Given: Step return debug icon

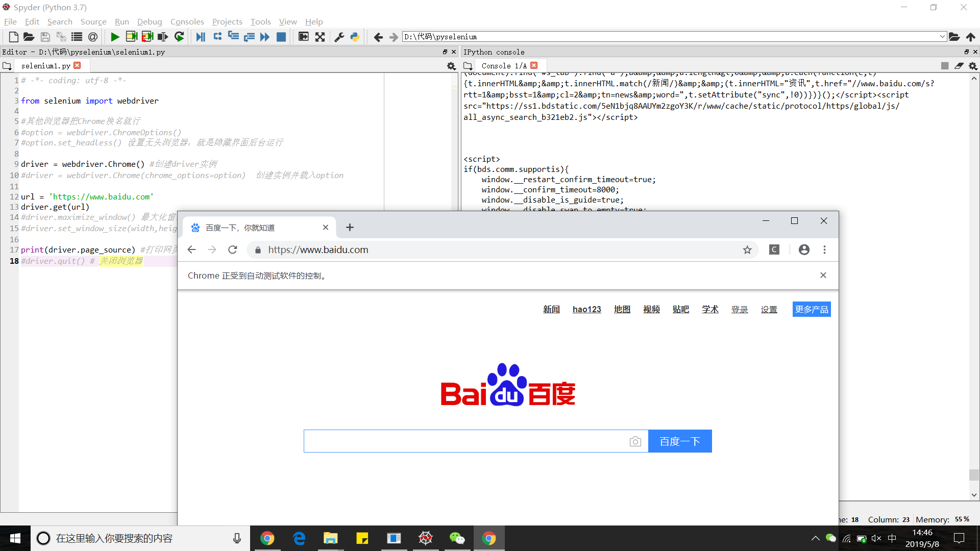Looking at the screenshot, I should [x=249, y=37].
